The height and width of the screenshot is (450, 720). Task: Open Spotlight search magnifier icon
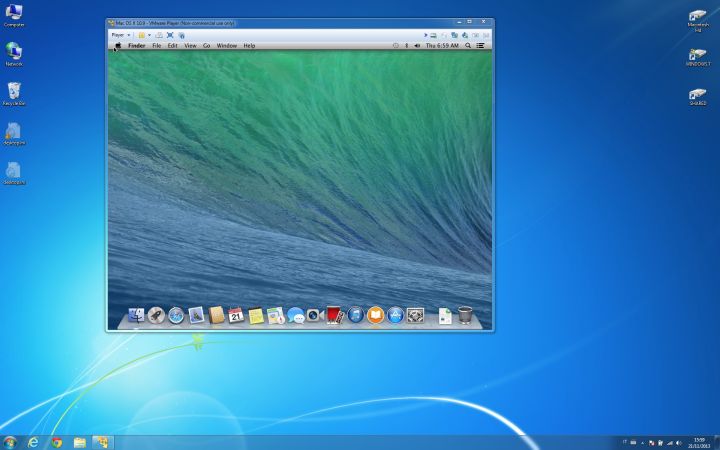(468, 45)
